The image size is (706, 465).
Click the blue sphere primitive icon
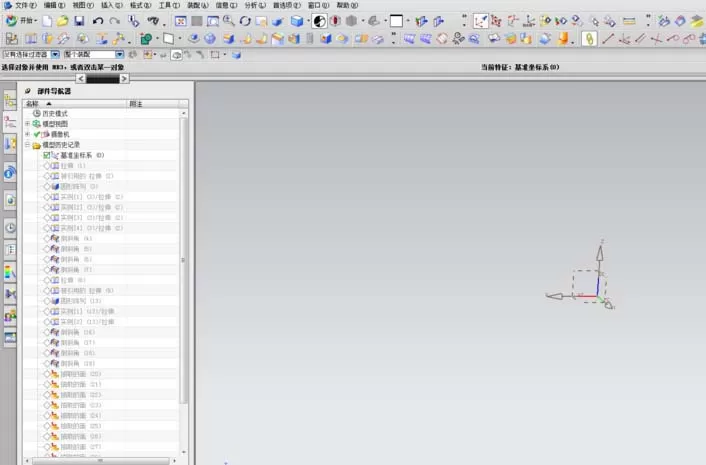pyautogui.click(x=210, y=39)
